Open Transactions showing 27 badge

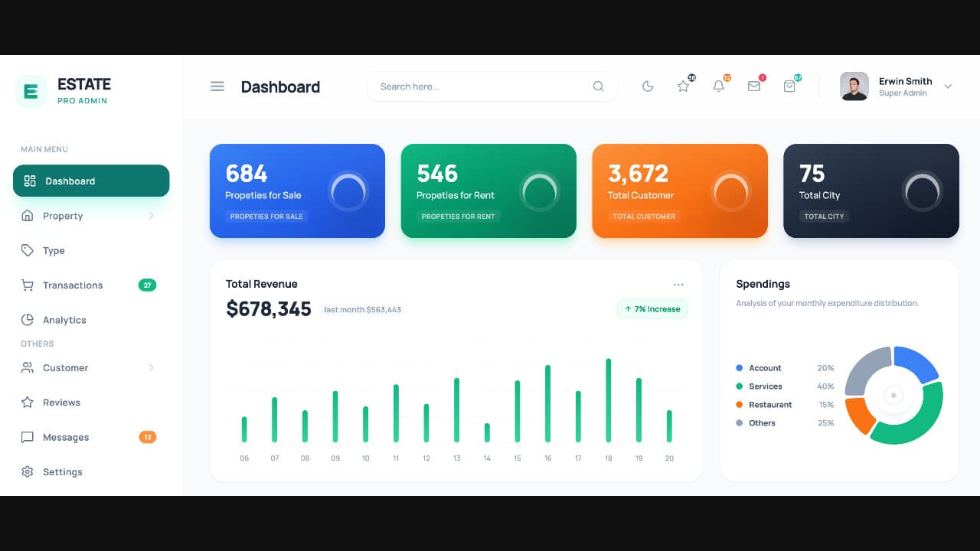click(x=73, y=285)
